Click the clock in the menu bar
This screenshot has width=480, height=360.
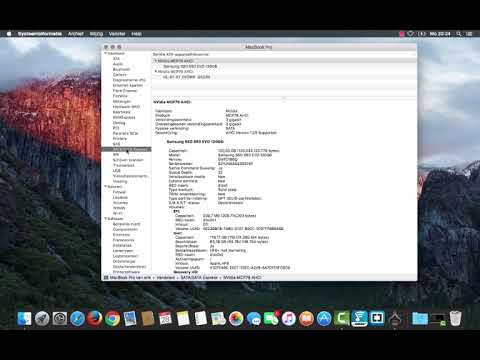point(440,34)
